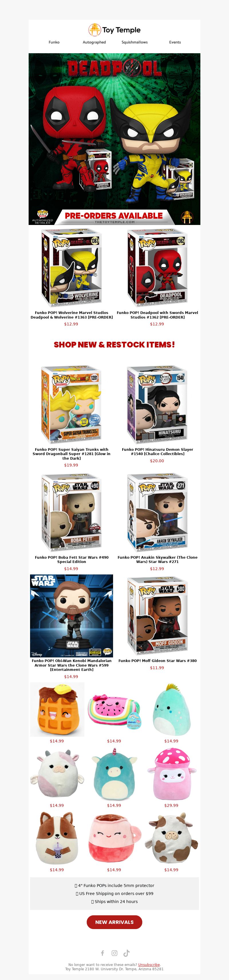Click the waffle Squishmallow image
Image resolution: width=229 pixels, height=980 pixels.
click(x=58, y=710)
